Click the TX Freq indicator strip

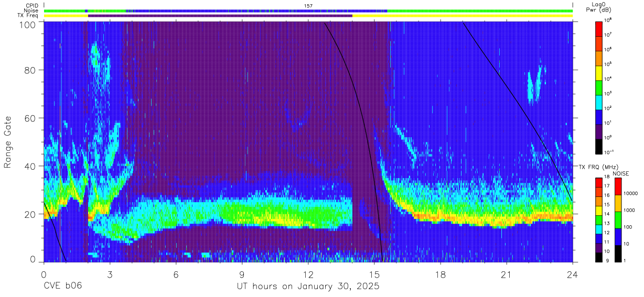[x=308, y=16]
